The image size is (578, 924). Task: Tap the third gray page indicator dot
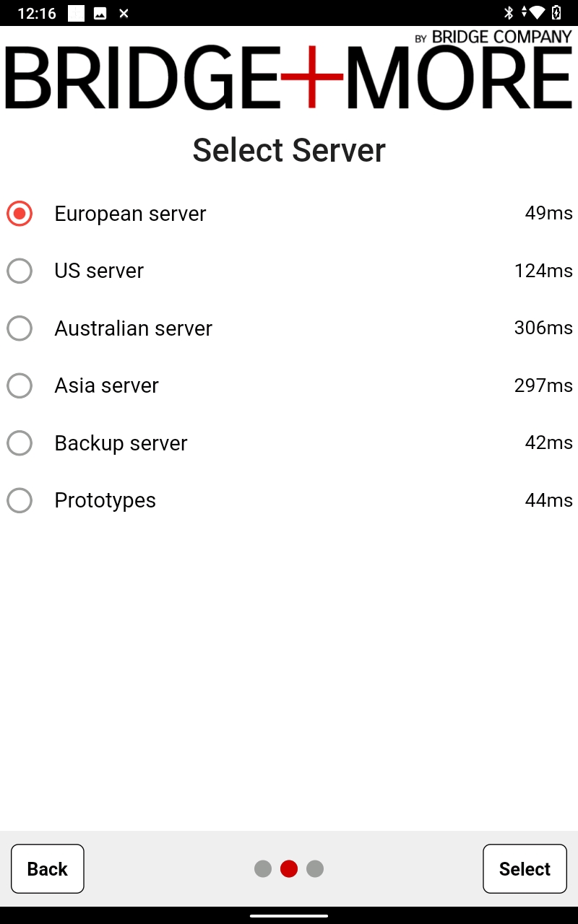315,868
